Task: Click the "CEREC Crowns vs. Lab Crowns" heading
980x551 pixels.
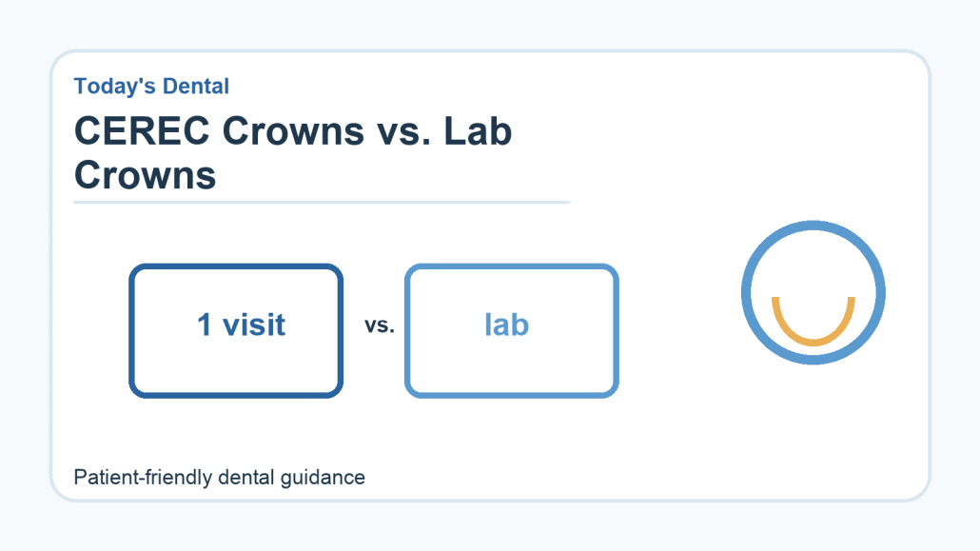Action: pyautogui.click(x=293, y=153)
